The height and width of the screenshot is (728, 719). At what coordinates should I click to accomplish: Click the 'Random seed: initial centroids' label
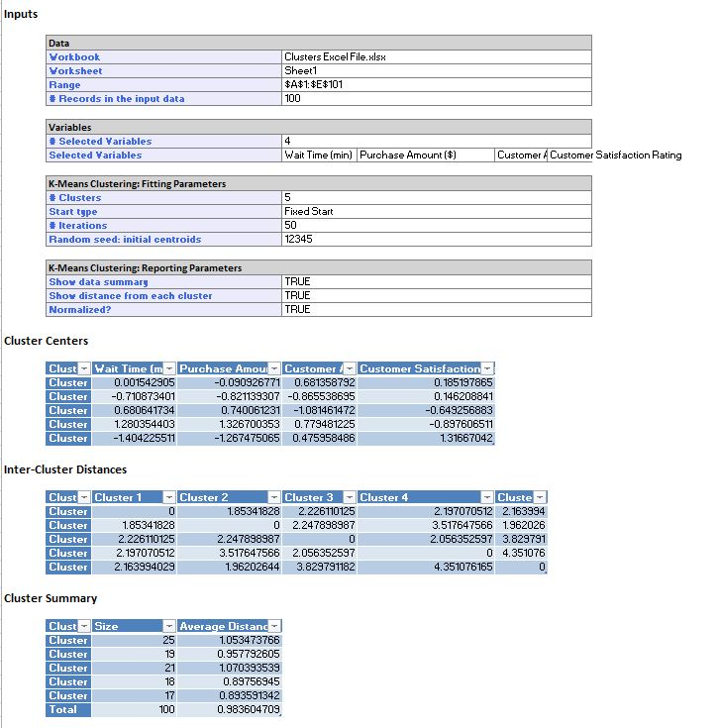point(163,239)
